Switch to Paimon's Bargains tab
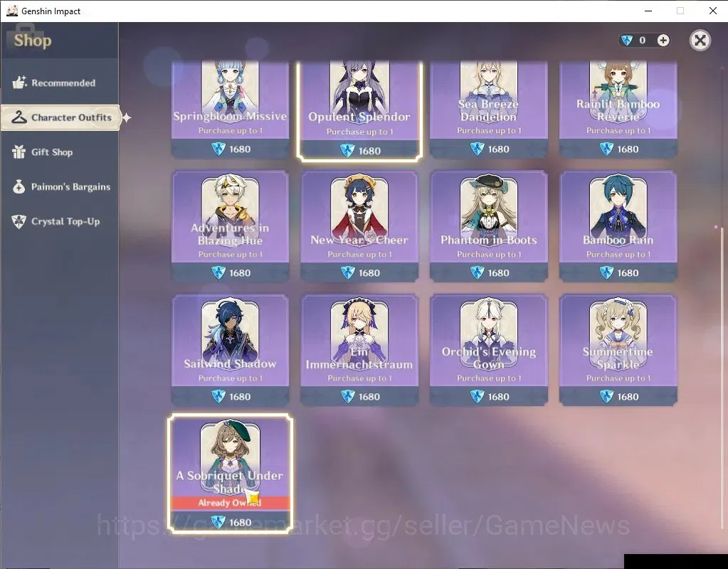728x569 pixels. coord(60,187)
